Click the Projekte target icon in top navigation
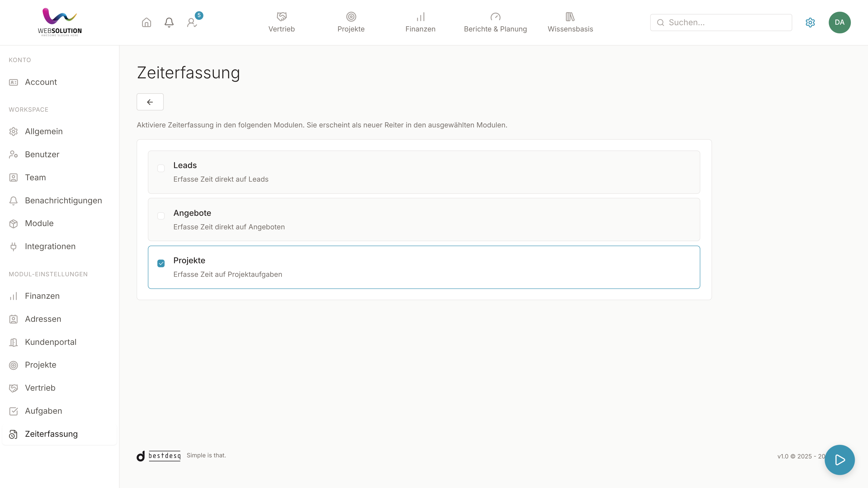Screen dimensions: 868x488 (351, 17)
